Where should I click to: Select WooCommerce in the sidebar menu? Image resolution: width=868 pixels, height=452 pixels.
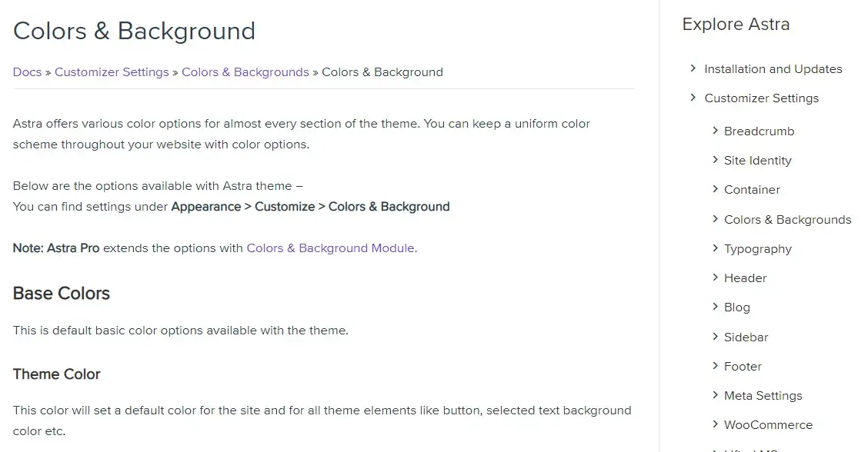click(769, 425)
